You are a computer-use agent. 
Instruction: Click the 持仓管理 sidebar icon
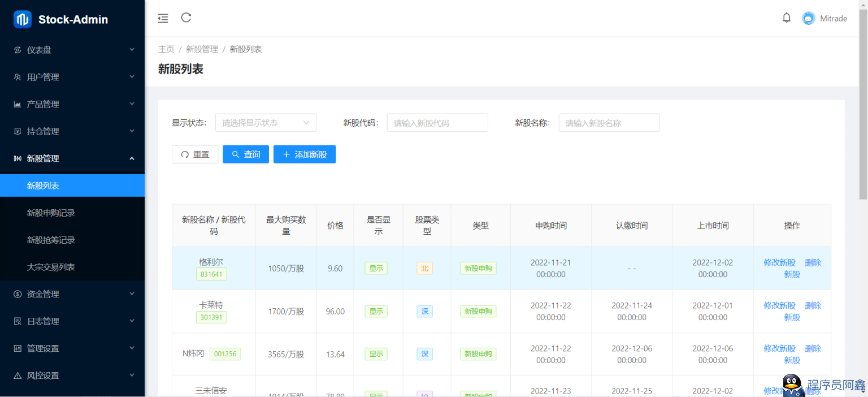[18, 131]
